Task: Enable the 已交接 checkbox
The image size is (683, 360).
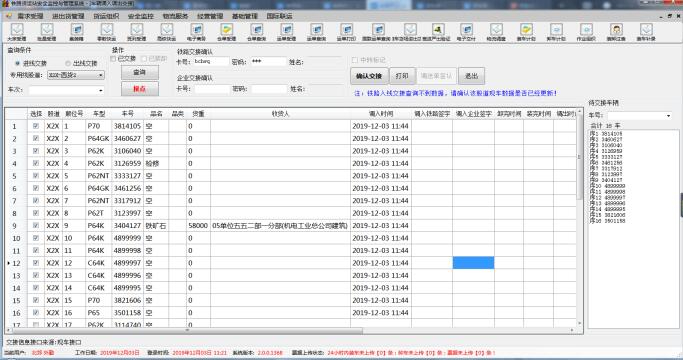Action: [x=113, y=59]
